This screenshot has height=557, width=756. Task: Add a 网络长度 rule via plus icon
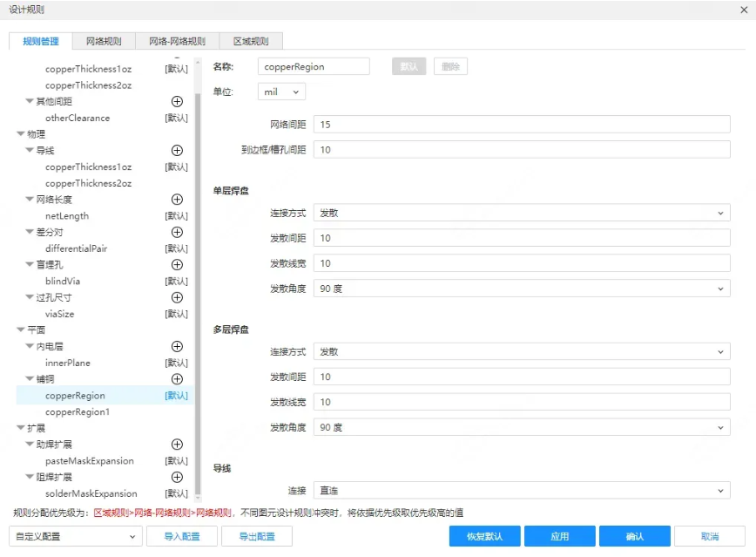point(177,199)
